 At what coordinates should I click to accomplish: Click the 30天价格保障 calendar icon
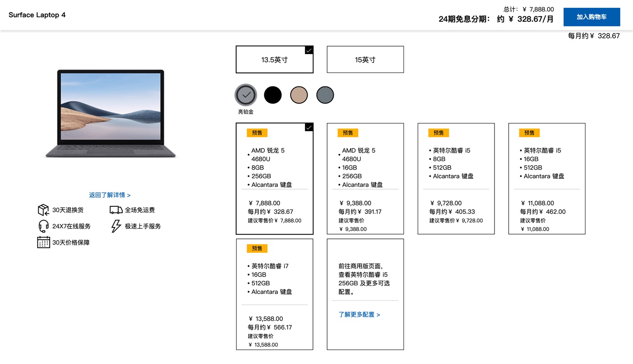43,242
